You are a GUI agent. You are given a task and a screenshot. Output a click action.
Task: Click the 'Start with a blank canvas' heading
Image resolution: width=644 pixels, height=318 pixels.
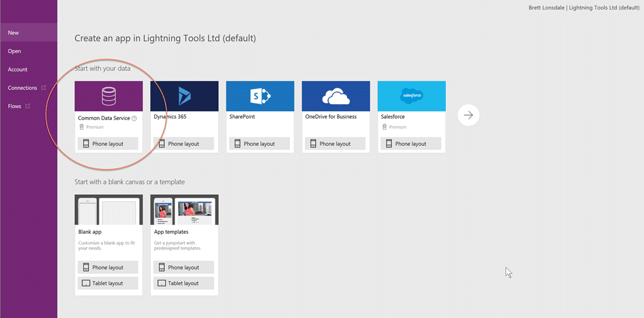point(130,182)
